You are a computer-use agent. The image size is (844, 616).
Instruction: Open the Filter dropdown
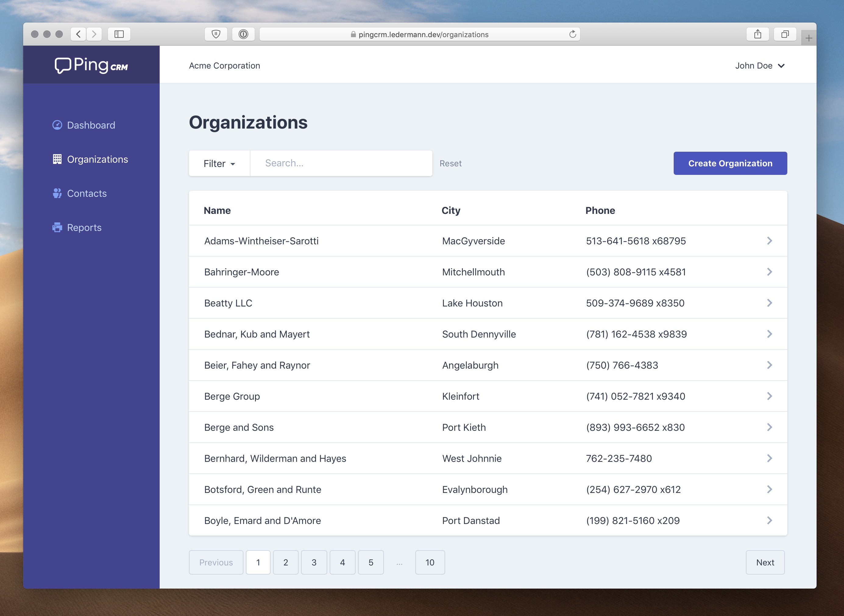coord(219,163)
